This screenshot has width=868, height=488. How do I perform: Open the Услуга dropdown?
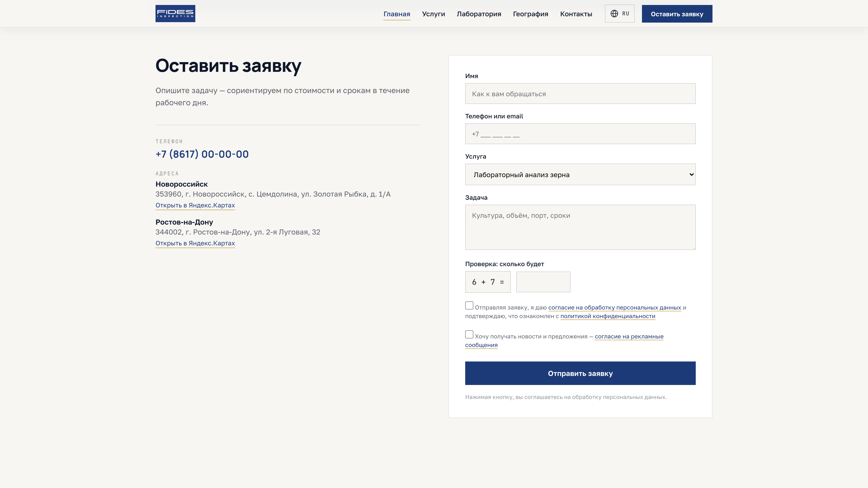tap(580, 174)
